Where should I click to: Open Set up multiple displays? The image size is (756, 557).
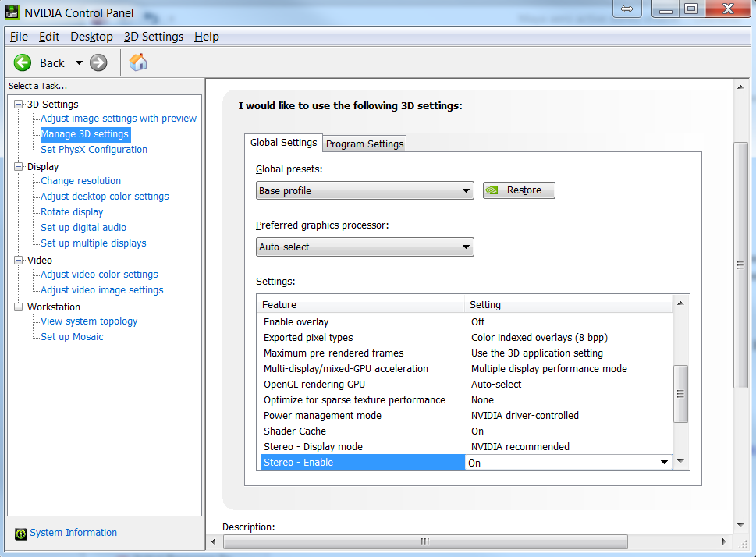pos(94,243)
